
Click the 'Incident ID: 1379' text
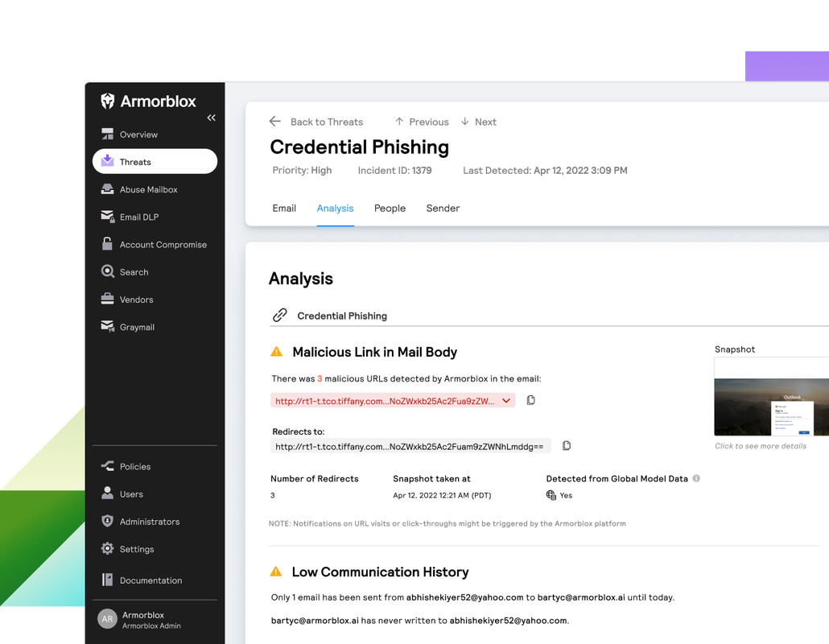(x=394, y=170)
